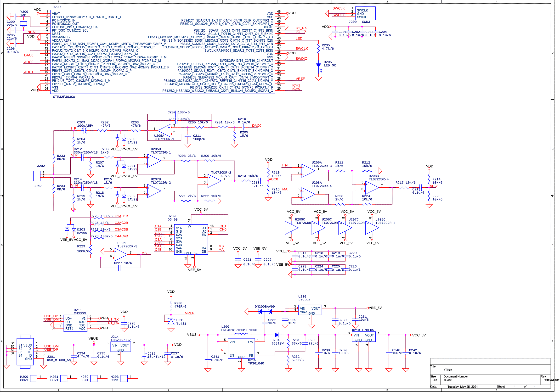Select the U210 L79L05 regulator block

click(x=310, y=310)
